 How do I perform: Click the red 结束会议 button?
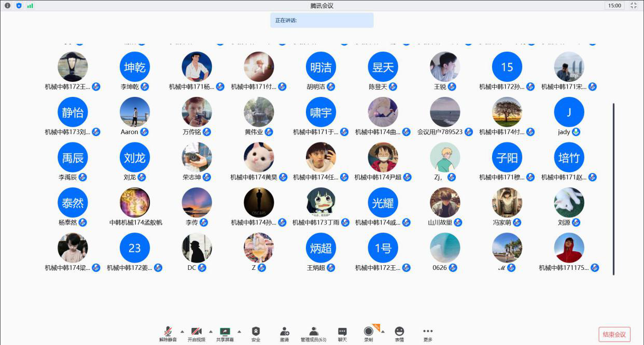pos(614,334)
